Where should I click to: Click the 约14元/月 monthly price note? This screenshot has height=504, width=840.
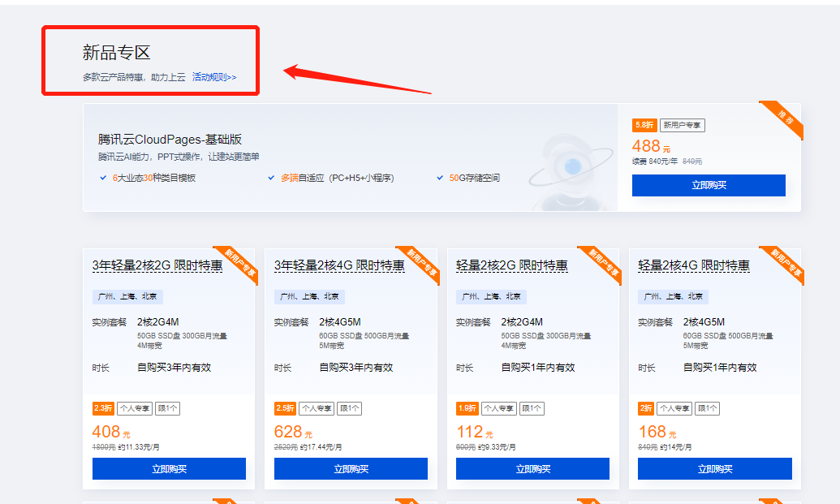pyautogui.click(x=675, y=447)
